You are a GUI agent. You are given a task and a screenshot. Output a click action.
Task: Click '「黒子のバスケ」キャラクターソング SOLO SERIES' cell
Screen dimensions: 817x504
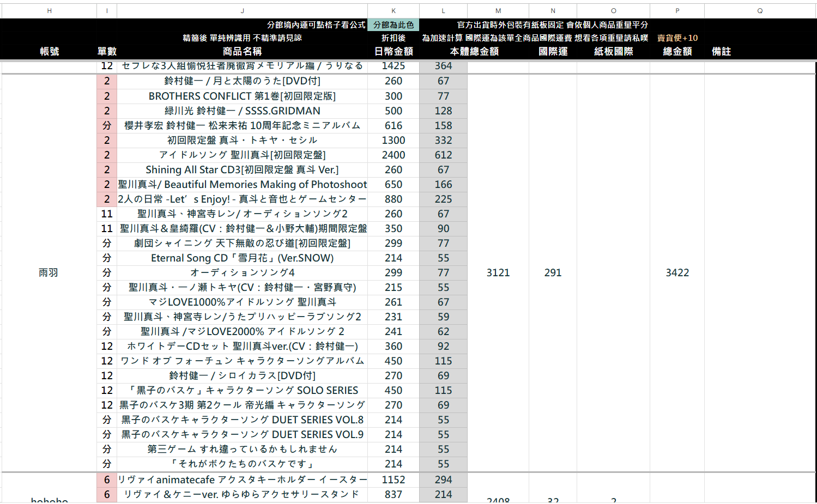point(243,391)
